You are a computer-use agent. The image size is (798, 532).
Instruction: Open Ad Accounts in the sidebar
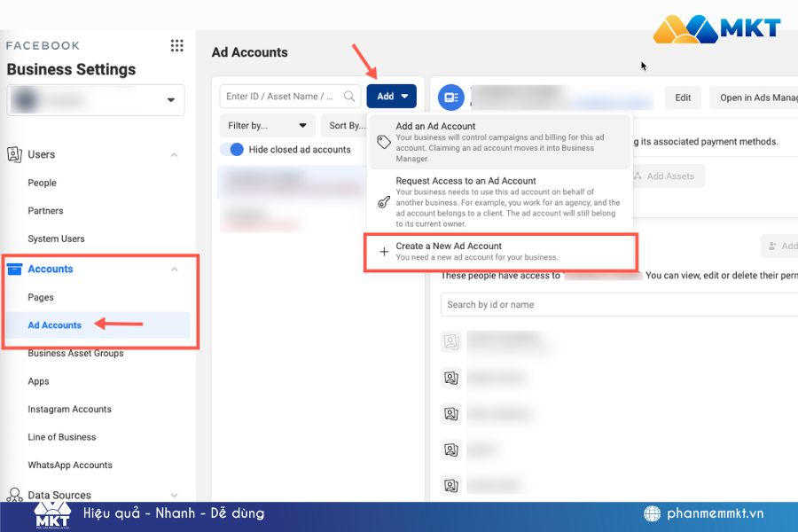click(55, 325)
